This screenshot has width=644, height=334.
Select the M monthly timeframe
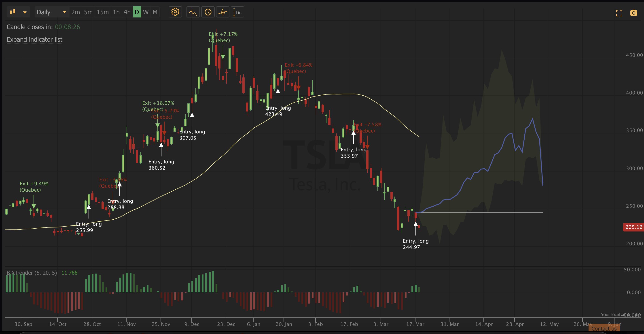point(155,12)
